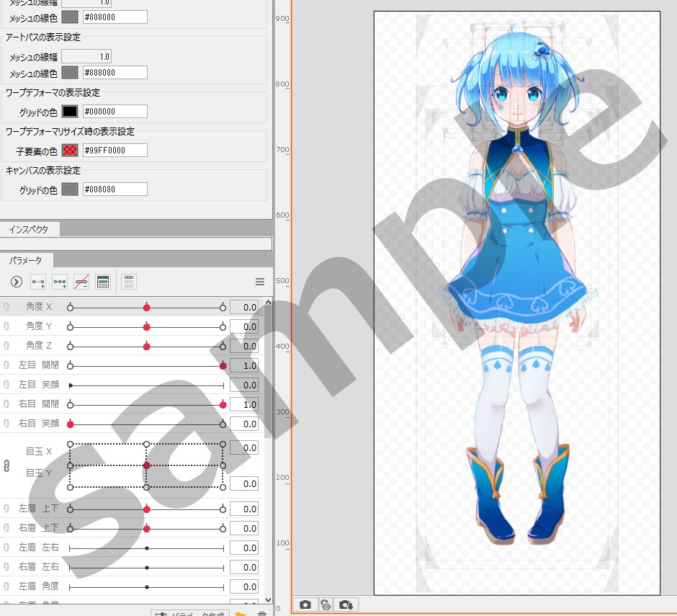Select the 目玉 X parameter label
The width and height of the screenshot is (677, 616).
(x=39, y=452)
